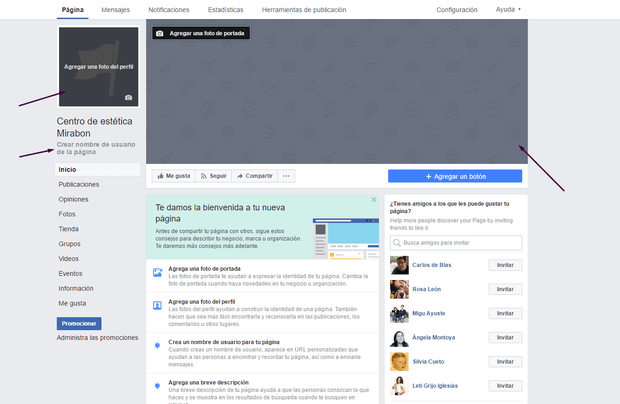Select Inicio in the sidebar

coord(98,170)
